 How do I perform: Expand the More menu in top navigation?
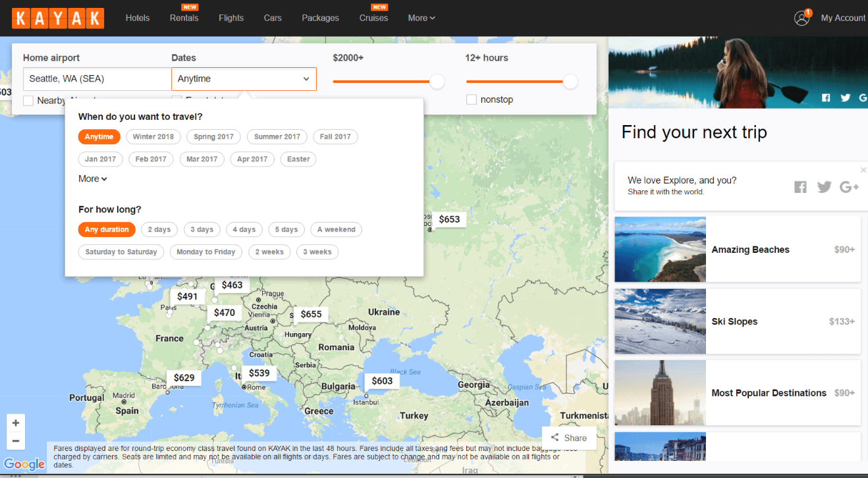coord(421,18)
